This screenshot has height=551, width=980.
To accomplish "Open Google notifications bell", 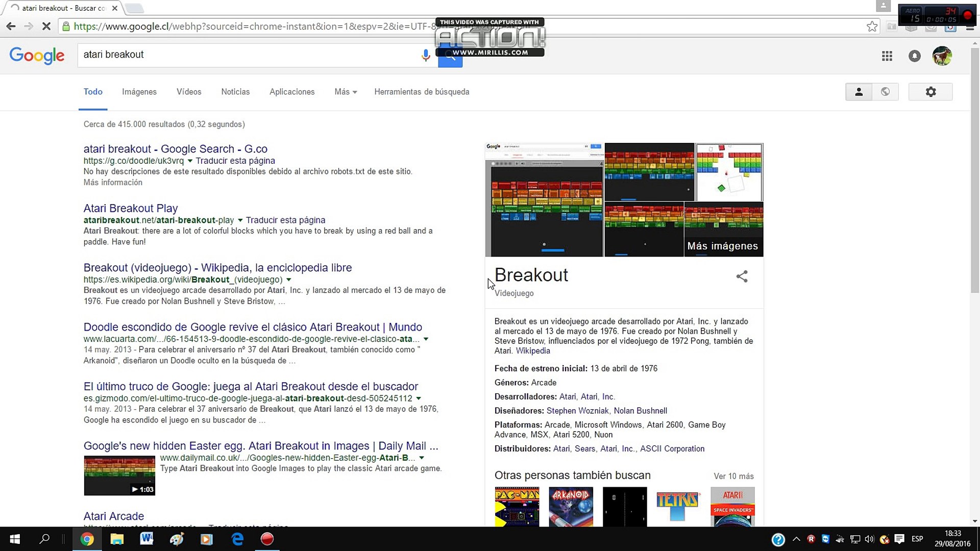I will coord(915,56).
